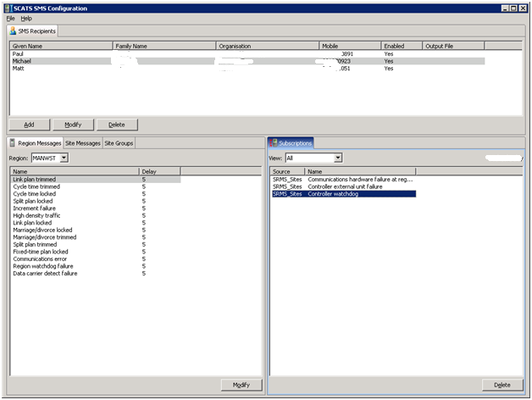
Task: Click the SMS Recipients tab icon
Action: 13,31
